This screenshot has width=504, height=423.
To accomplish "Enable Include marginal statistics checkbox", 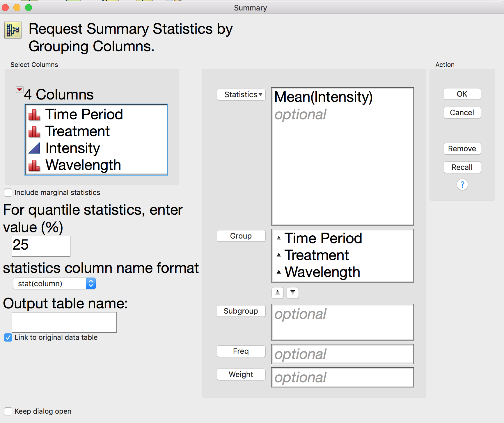I will point(8,193).
